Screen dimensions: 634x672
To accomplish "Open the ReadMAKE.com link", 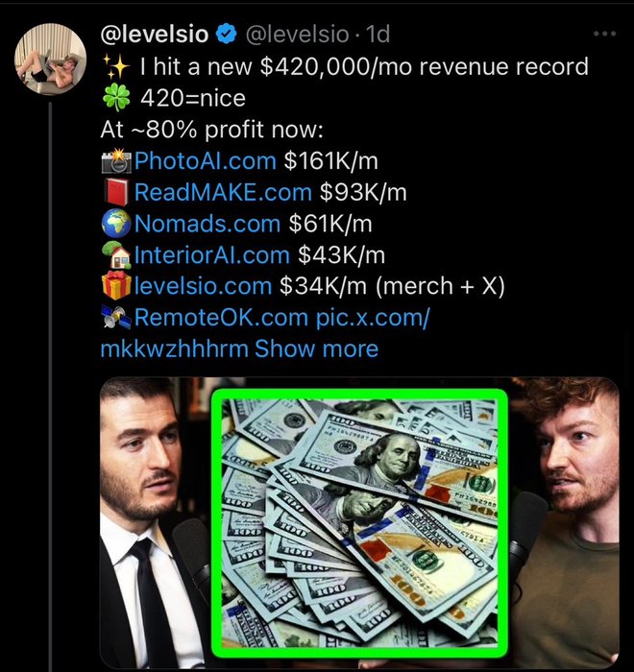I will click(x=223, y=192).
